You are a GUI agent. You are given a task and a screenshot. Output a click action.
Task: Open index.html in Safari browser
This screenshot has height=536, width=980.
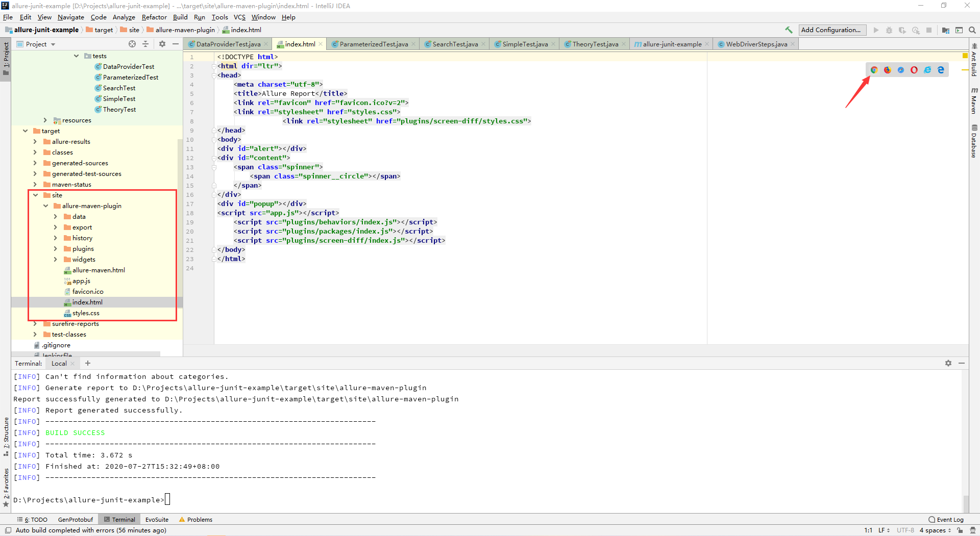[901, 70]
